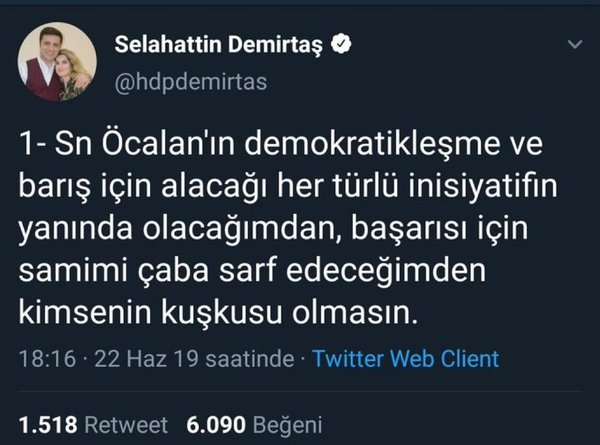
Task: Open the tweet options chevron menu
Action: [x=574, y=47]
